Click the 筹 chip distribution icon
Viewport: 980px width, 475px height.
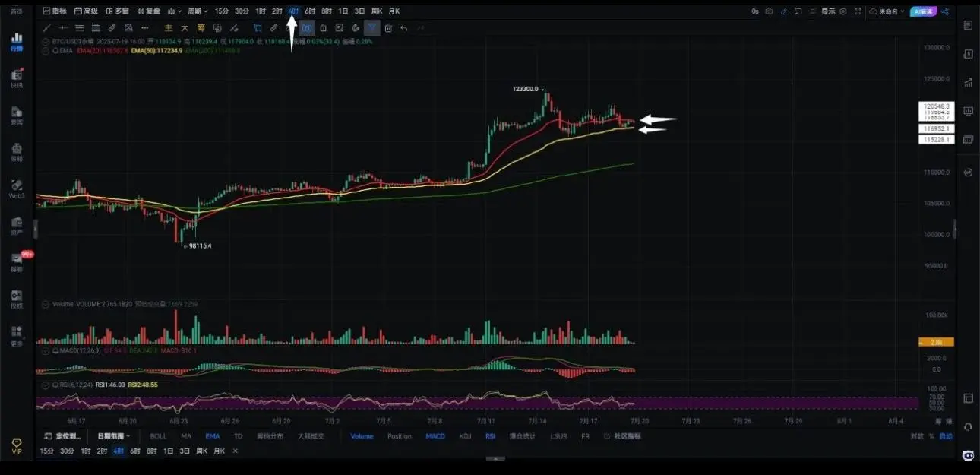pyautogui.click(x=201, y=28)
